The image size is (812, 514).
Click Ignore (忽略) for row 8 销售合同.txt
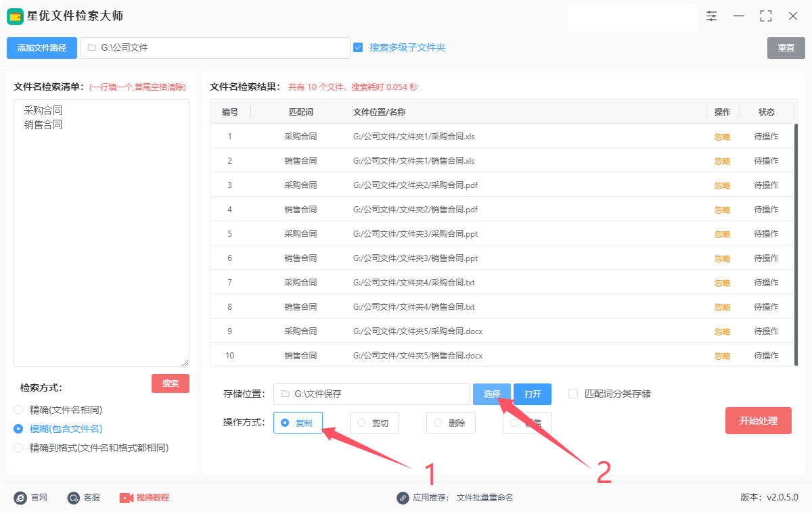click(x=722, y=307)
